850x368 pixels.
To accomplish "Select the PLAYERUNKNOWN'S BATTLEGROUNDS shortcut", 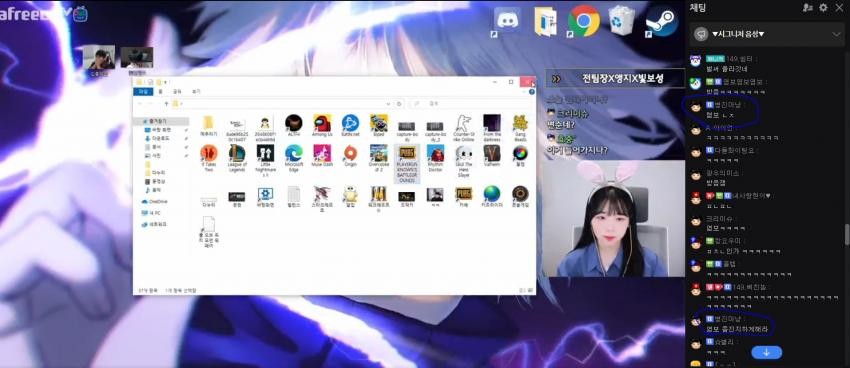I will [x=407, y=163].
